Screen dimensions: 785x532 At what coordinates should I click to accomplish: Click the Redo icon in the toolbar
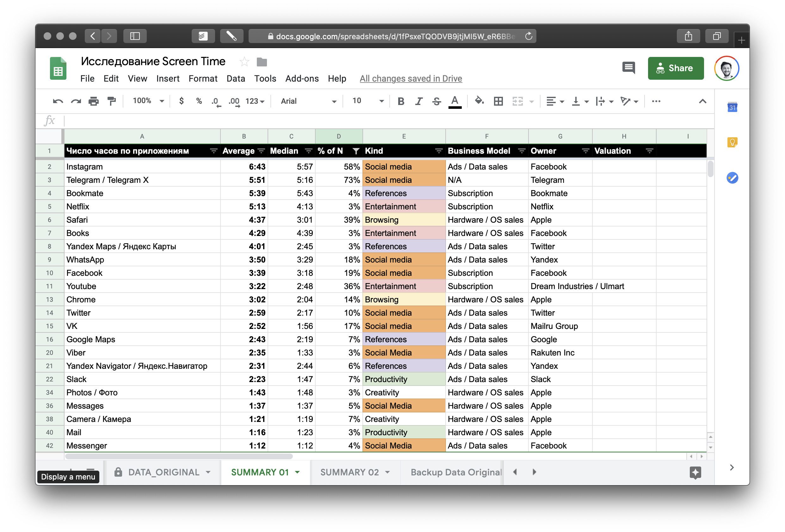coord(76,101)
